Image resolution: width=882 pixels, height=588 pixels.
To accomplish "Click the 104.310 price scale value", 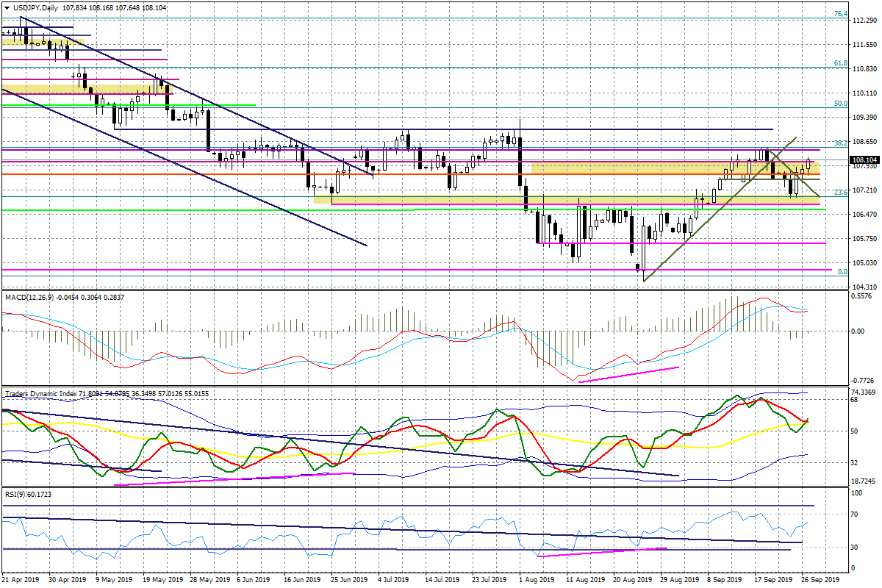I will 862,287.
